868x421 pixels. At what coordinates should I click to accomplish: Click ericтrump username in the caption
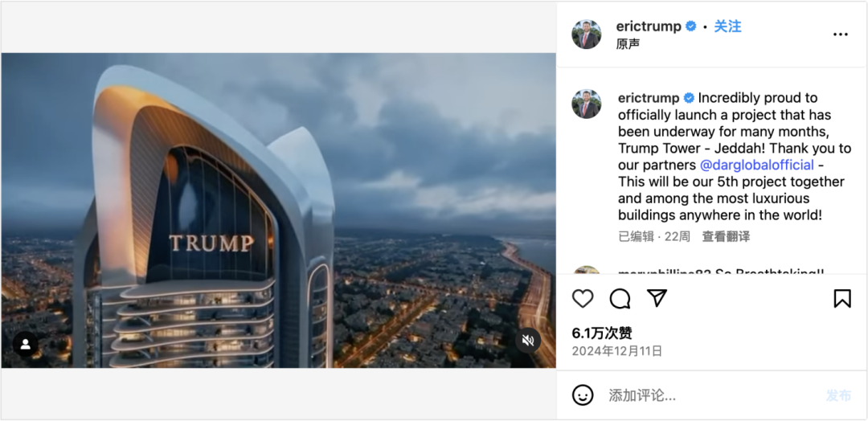point(649,98)
